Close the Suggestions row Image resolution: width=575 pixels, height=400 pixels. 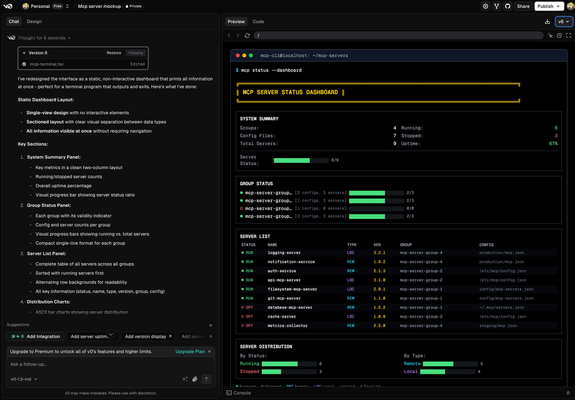click(x=210, y=325)
